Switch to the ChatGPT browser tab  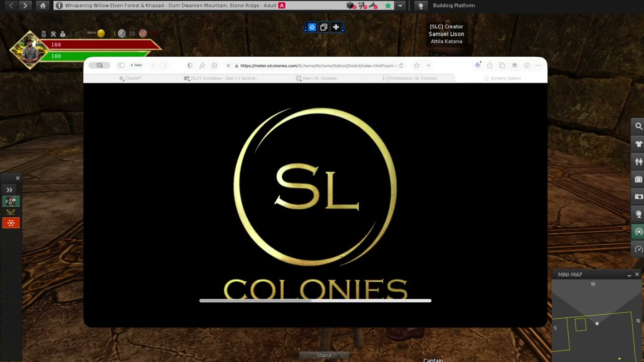tap(131, 78)
